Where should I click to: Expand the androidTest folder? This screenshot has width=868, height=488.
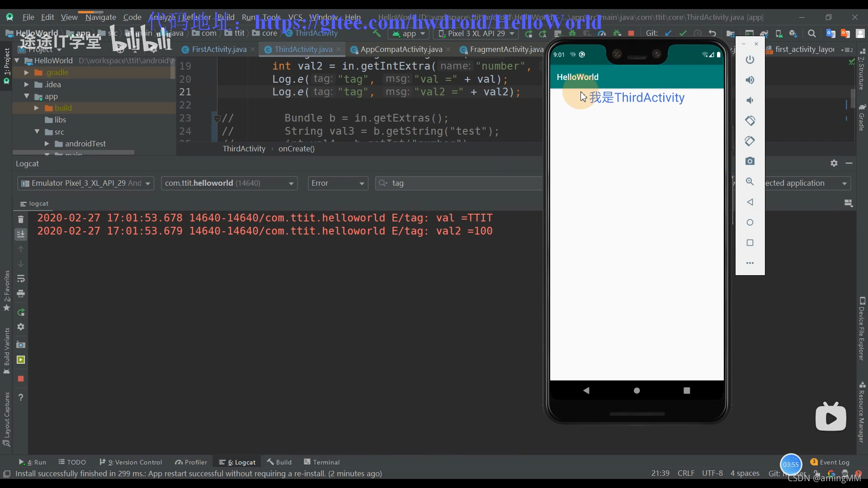click(x=47, y=143)
